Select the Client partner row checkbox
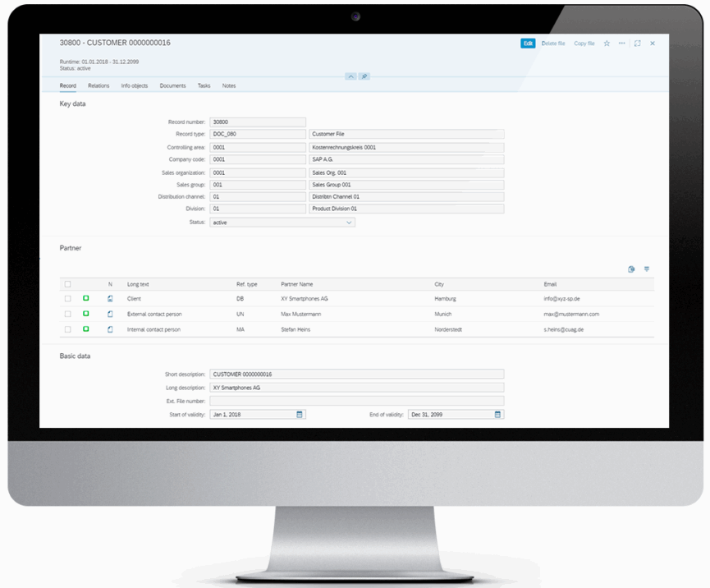 [68, 298]
